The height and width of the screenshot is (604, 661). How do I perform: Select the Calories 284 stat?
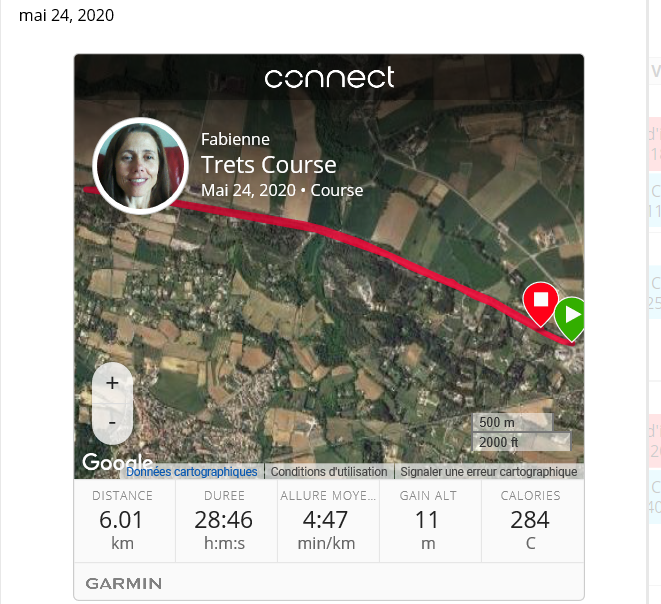(533, 521)
